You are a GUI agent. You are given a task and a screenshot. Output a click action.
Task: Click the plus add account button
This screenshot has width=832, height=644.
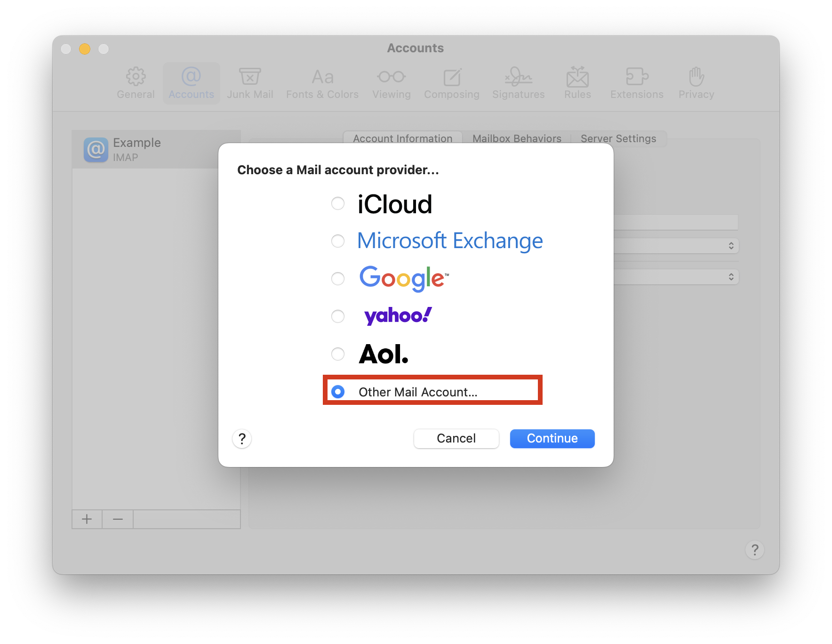pyautogui.click(x=87, y=519)
